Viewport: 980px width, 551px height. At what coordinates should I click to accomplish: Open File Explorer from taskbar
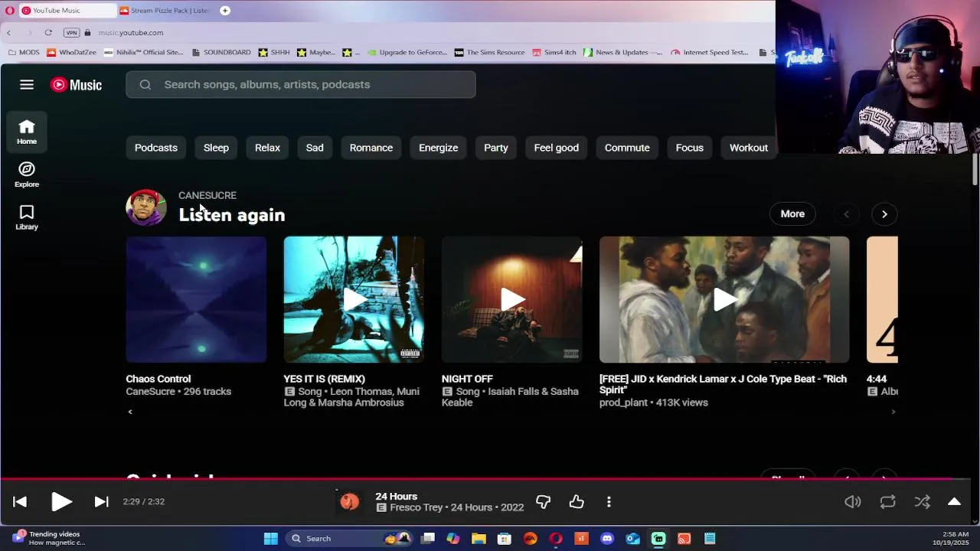coord(479,539)
